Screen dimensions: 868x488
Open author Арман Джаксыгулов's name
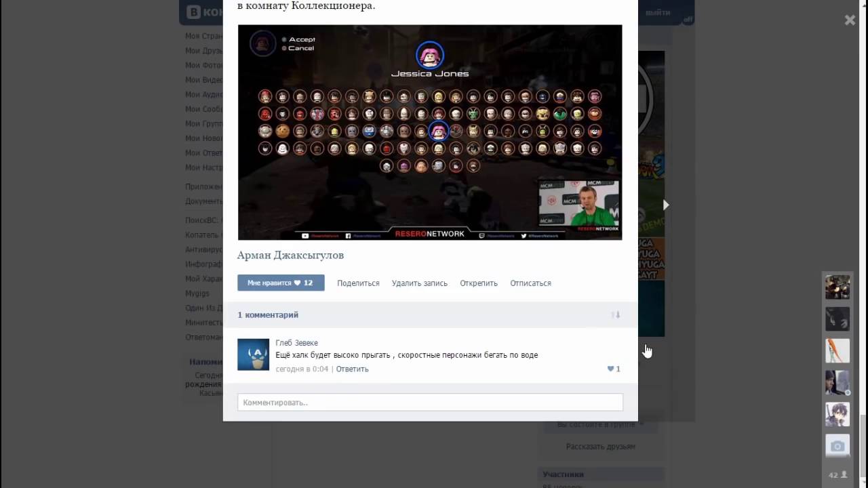point(290,256)
